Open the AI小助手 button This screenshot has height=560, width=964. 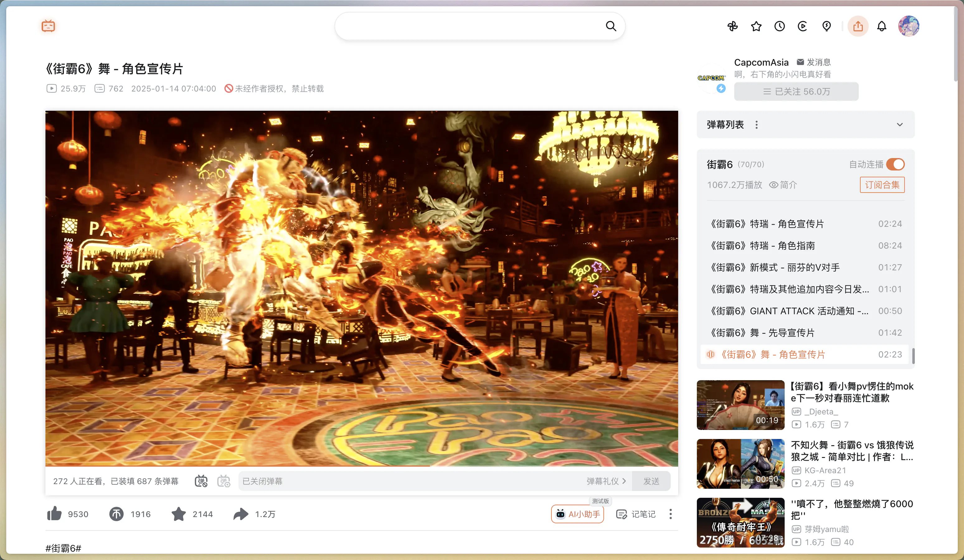coord(577,514)
